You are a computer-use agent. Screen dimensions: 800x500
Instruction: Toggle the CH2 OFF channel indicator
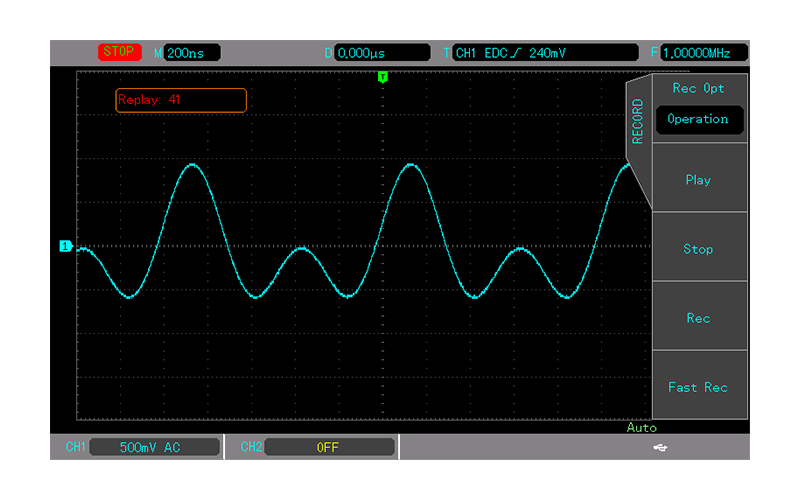(327, 447)
